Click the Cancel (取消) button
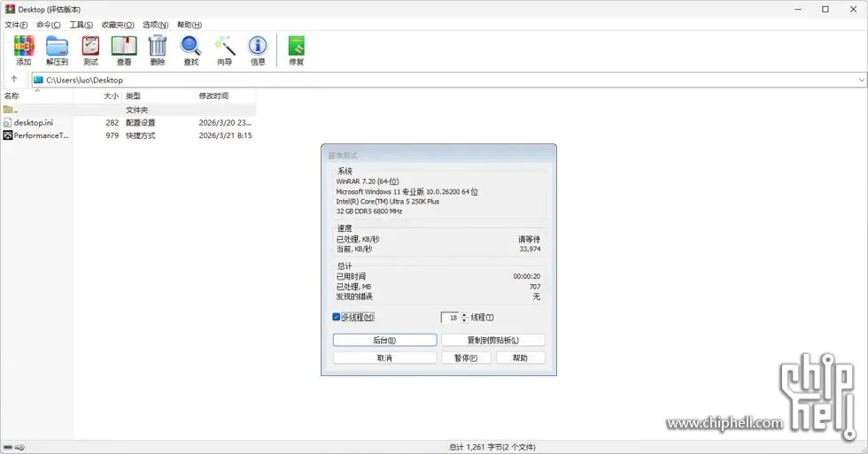This screenshot has width=868, height=454. pos(384,358)
